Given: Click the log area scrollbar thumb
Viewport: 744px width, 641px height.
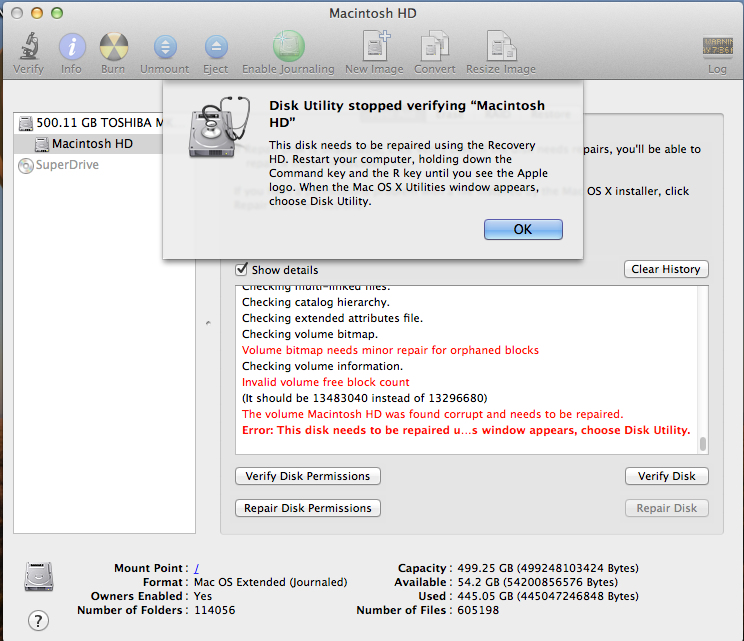Looking at the screenshot, I should tap(703, 444).
